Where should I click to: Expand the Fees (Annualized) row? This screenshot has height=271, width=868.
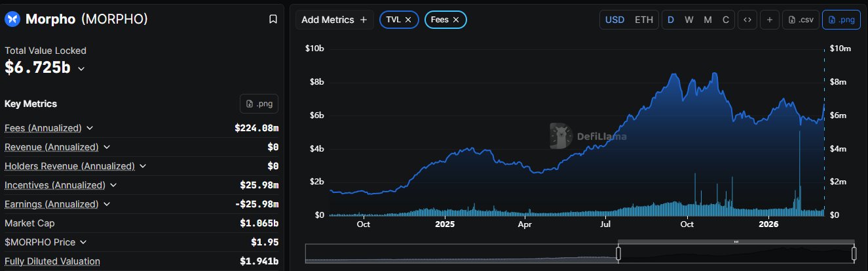(x=90, y=128)
